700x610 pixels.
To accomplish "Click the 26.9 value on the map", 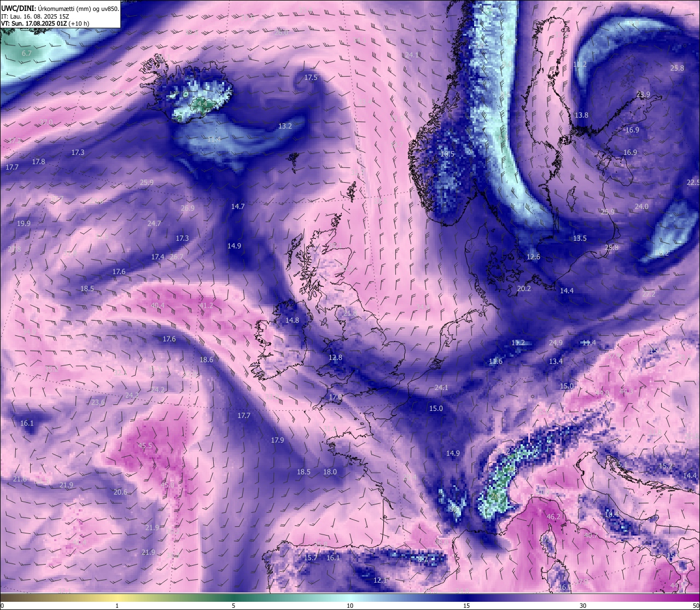I will (187, 208).
